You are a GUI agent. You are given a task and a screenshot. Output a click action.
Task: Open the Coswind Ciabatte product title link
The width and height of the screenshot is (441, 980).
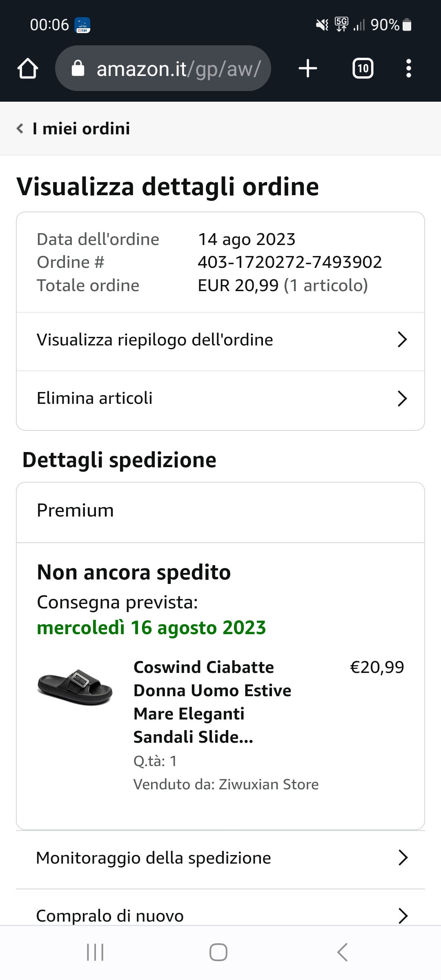(212, 702)
